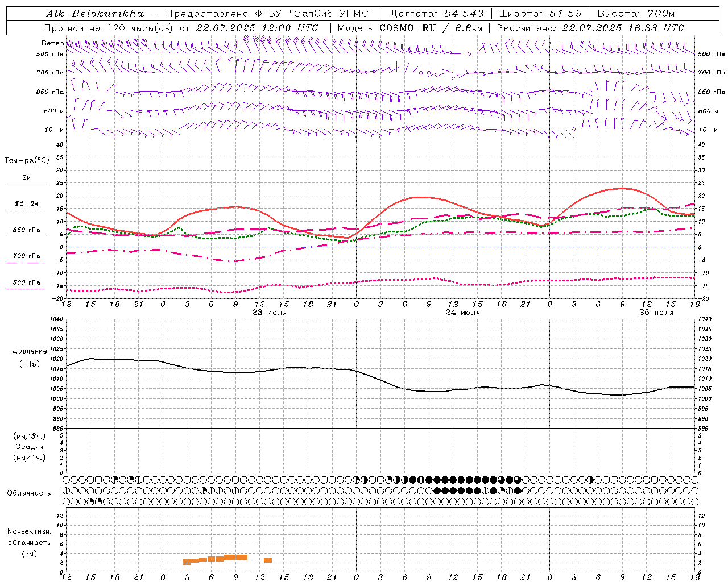Click the 'Прогноз на 120 часа(ов)' forecast text
728x582 pixels.
[x=109, y=28]
